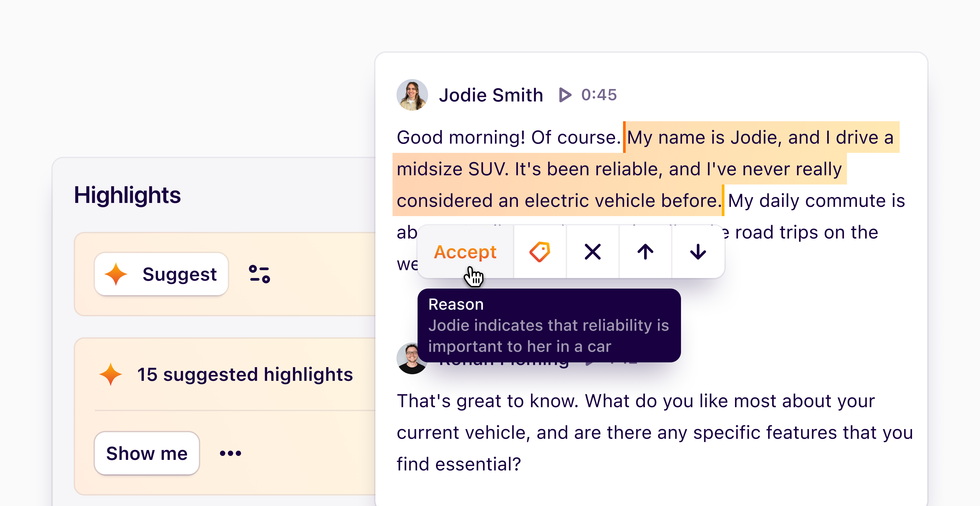Dismiss suggestion with the X icon
Screen dimensions: 980x506
pyautogui.click(x=592, y=252)
